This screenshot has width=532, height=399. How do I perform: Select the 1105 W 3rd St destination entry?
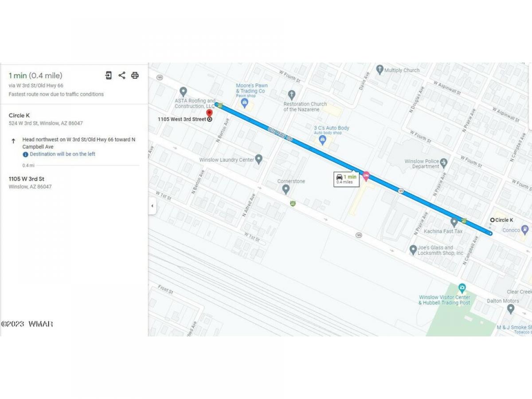tap(30, 182)
